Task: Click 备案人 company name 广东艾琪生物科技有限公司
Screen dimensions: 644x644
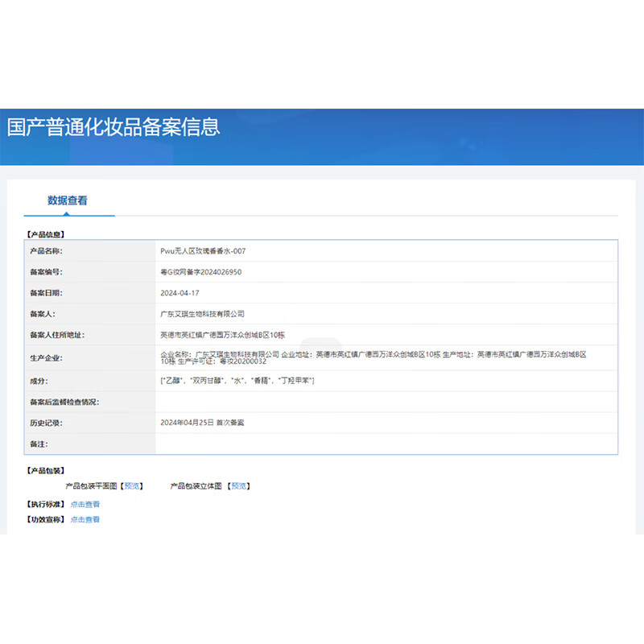Action: point(204,313)
